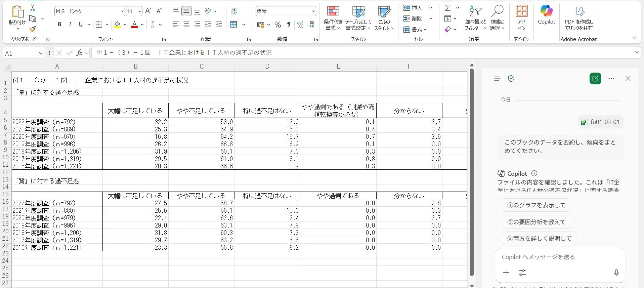Click the AutoSum sigma icon
The height and width of the screenshot is (288, 644).
pyautogui.click(x=448, y=8)
